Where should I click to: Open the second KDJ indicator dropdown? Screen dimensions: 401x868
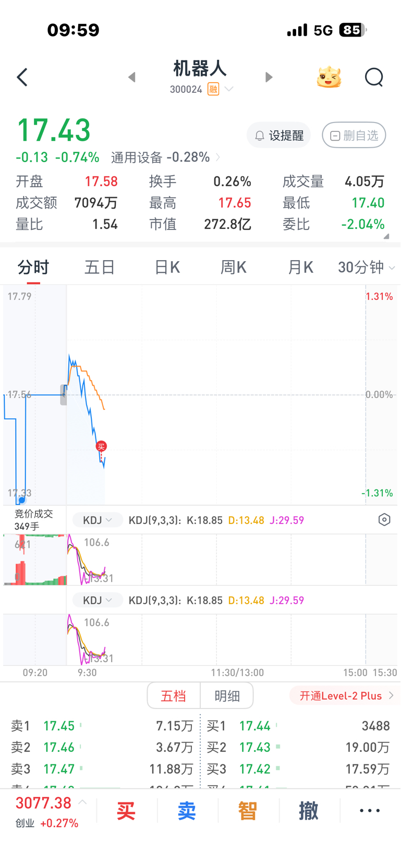(x=98, y=601)
